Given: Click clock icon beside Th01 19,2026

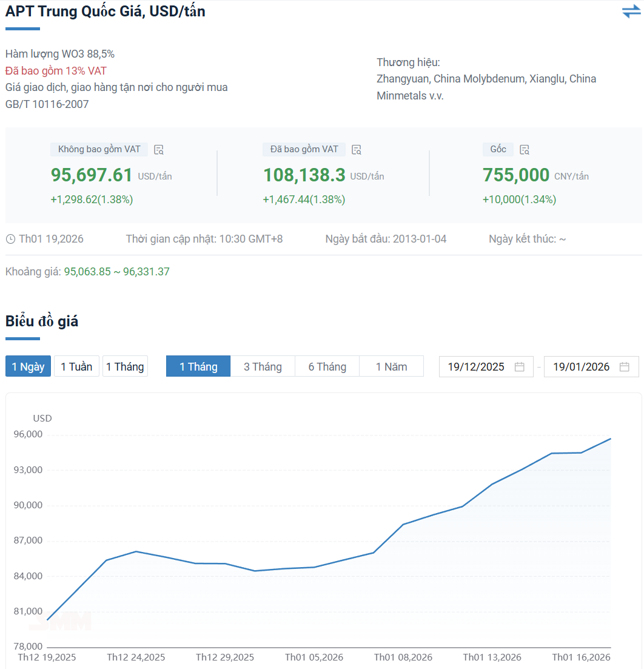Looking at the screenshot, I should click(10, 239).
